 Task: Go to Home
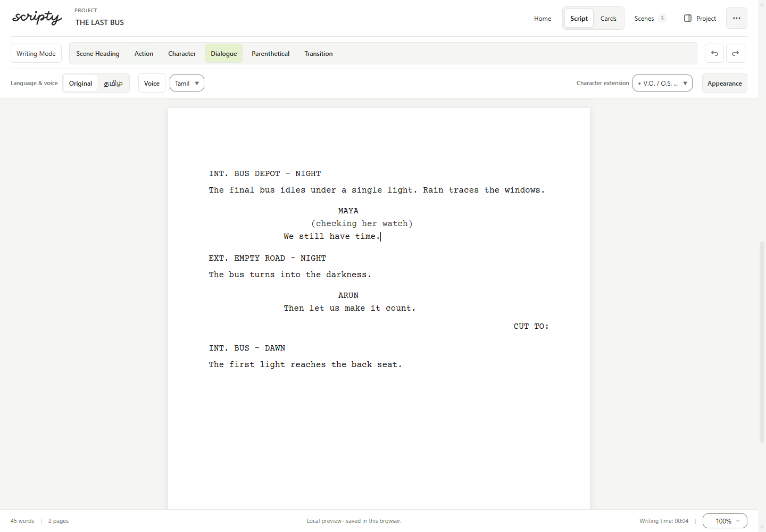pyautogui.click(x=543, y=18)
